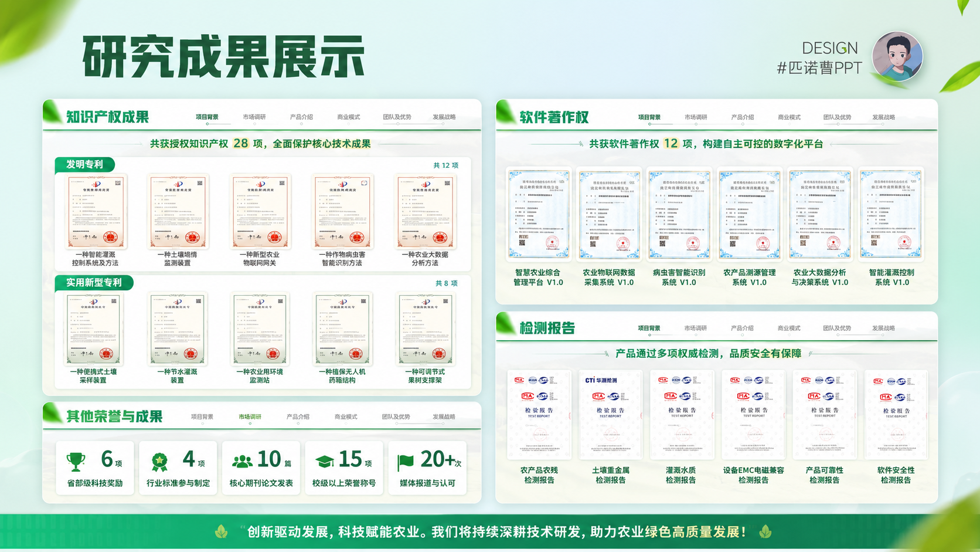Select 市场调研 tab in 其他荣誉与成果 panel

coord(250,417)
